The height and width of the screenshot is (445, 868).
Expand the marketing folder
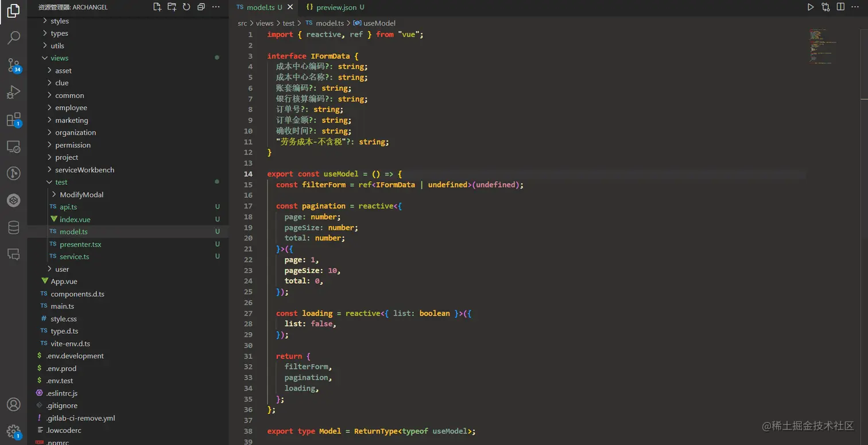(x=127, y=120)
